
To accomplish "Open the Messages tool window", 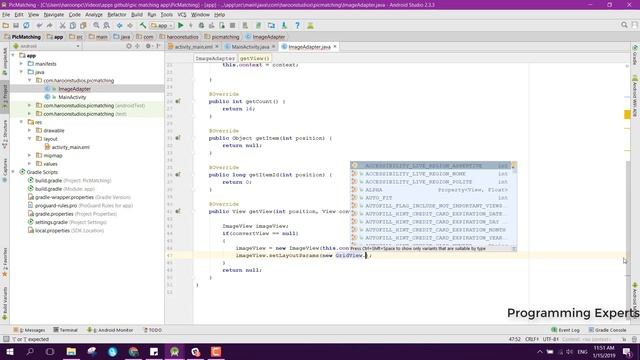I will tap(29, 330).
